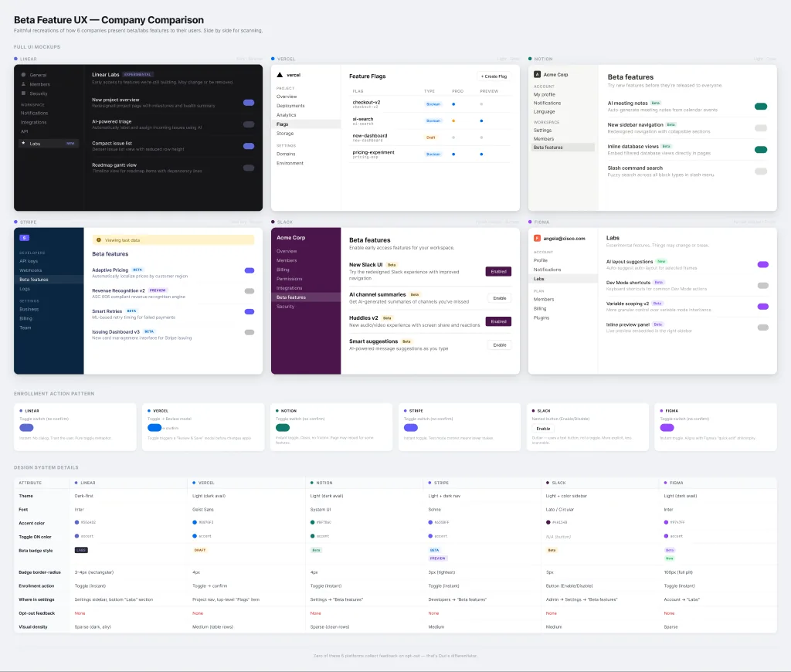This screenshot has width=791, height=672.
Task: Enable Issuing Dashboard v3 switch
Action: click(250, 332)
